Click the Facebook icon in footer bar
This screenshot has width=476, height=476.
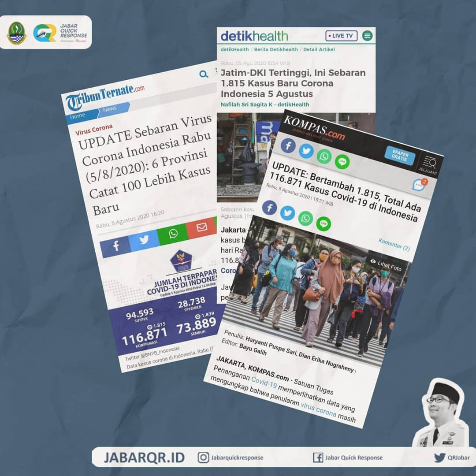[318, 457]
